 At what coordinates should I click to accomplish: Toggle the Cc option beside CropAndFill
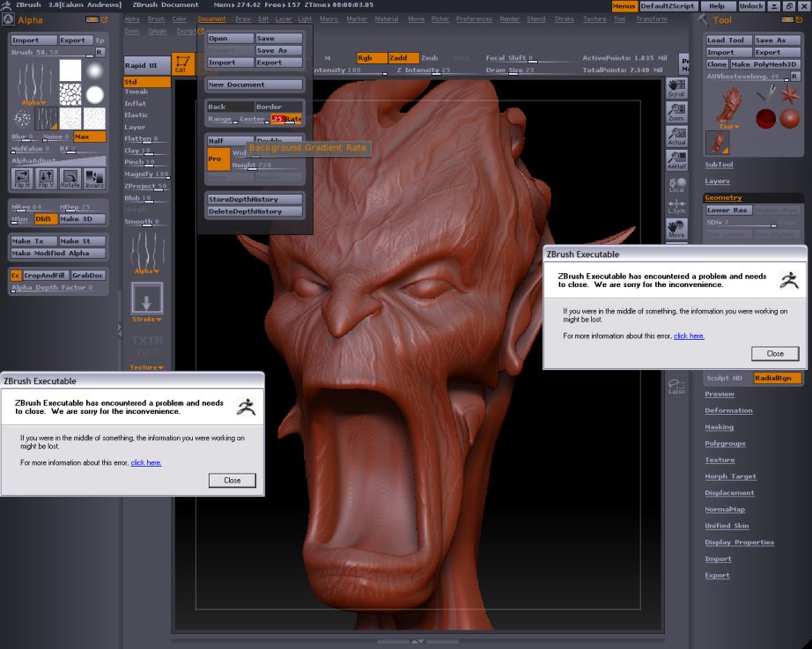(x=16, y=276)
